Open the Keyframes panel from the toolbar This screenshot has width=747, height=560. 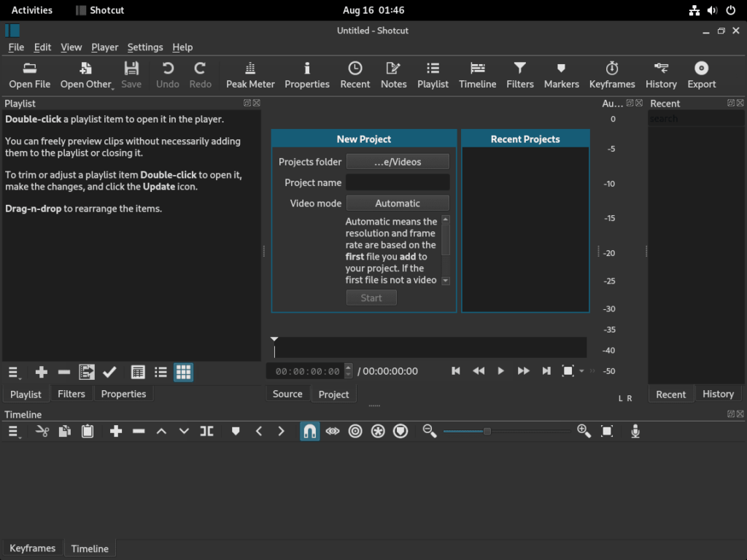(612, 75)
